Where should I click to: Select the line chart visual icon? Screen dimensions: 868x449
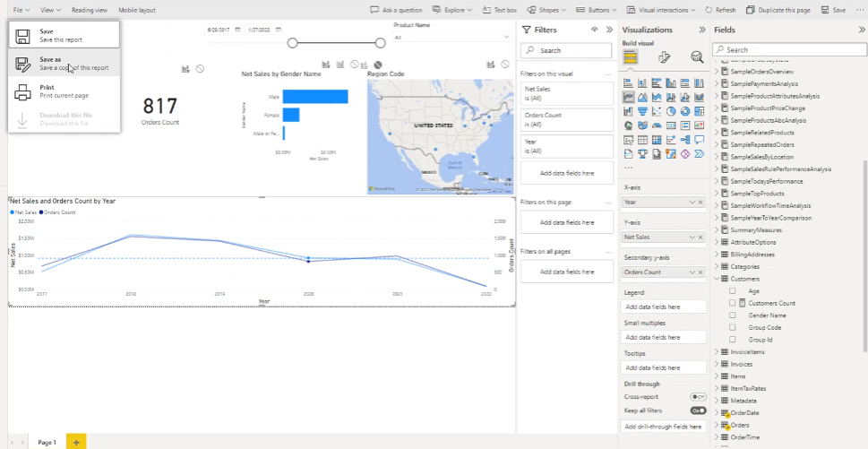[628, 97]
